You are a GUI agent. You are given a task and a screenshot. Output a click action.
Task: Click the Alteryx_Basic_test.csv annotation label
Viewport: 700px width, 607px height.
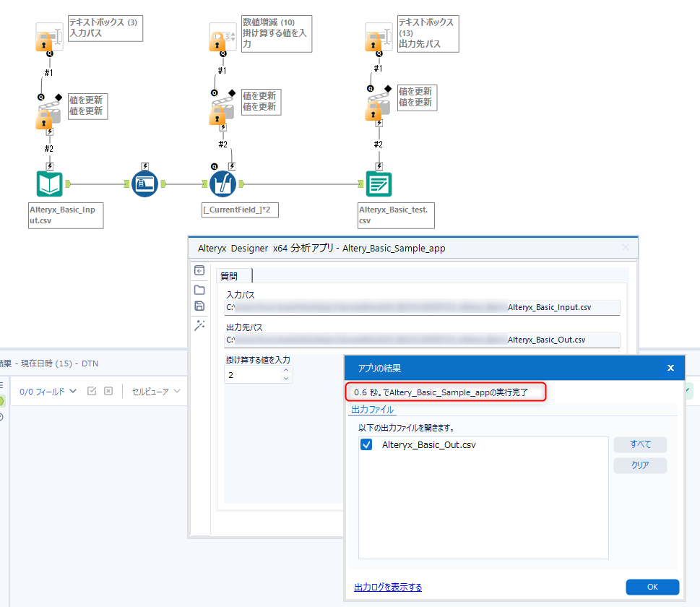396,215
